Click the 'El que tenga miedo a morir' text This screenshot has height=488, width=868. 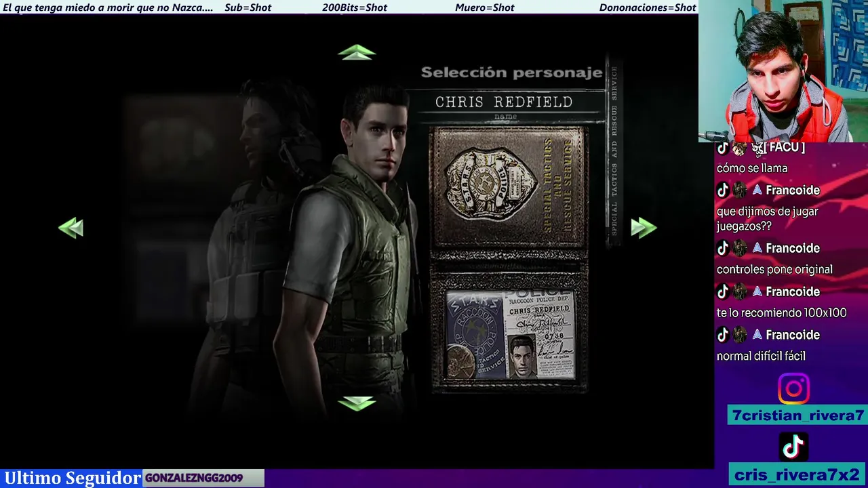coord(108,7)
